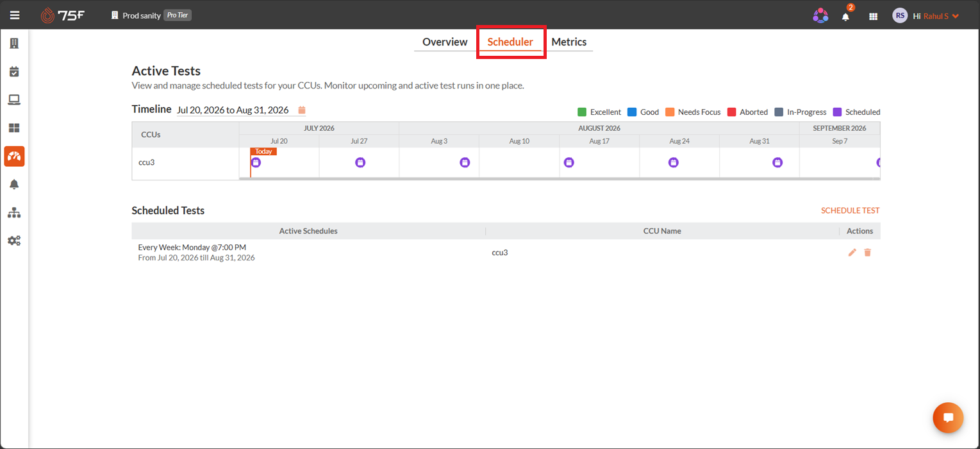The width and height of the screenshot is (980, 449).
Task: Click scheduled test marker under Aug 3
Action: pyautogui.click(x=465, y=163)
